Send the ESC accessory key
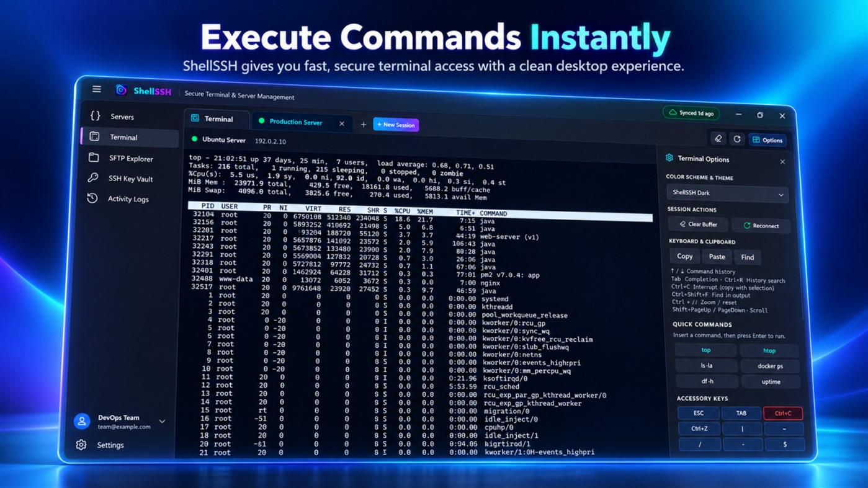Screen dimensions: 868x488 [x=699, y=413]
